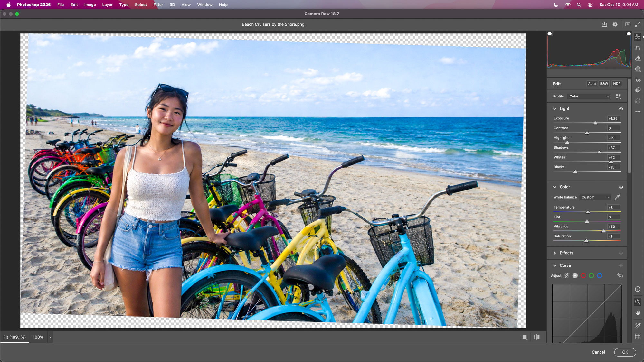Select the Red Eye removal tool
The width and height of the screenshot is (644, 362).
point(638,79)
